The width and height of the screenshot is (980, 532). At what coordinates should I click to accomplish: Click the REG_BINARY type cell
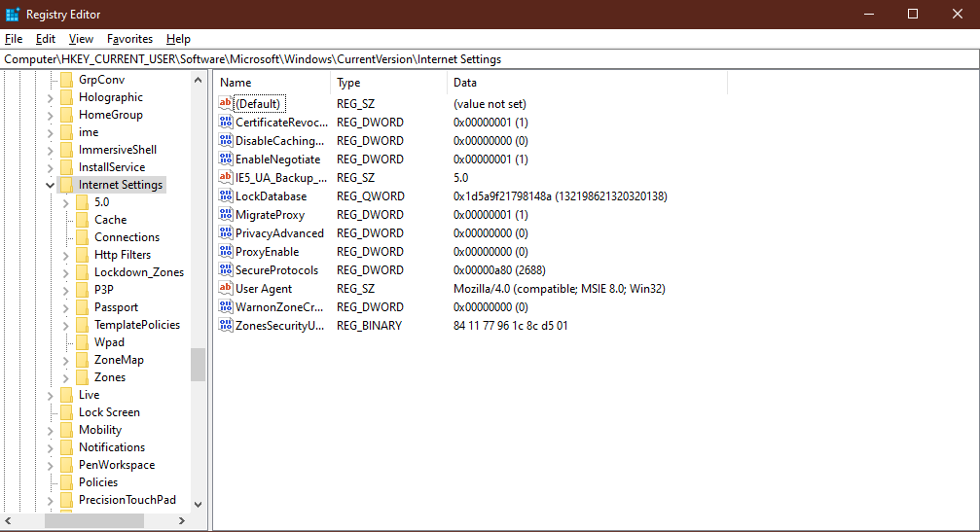(x=369, y=325)
